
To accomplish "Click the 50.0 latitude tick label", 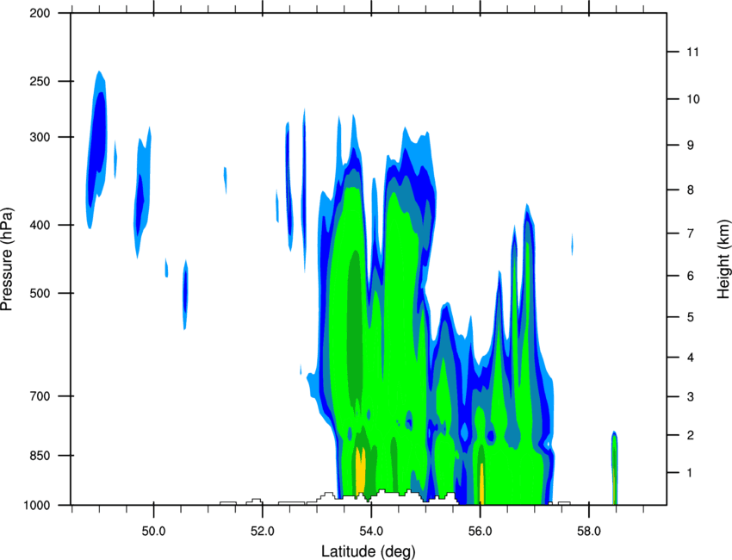I will coord(153,531).
